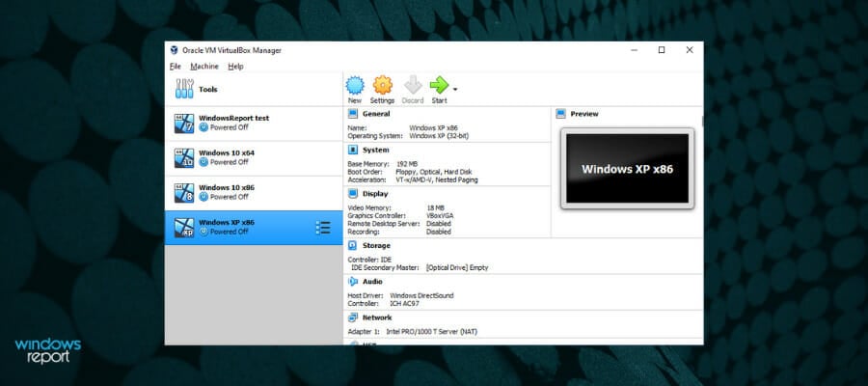Start the machine with the green arrow
Image resolution: width=868 pixels, height=386 pixels.
tap(439, 85)
